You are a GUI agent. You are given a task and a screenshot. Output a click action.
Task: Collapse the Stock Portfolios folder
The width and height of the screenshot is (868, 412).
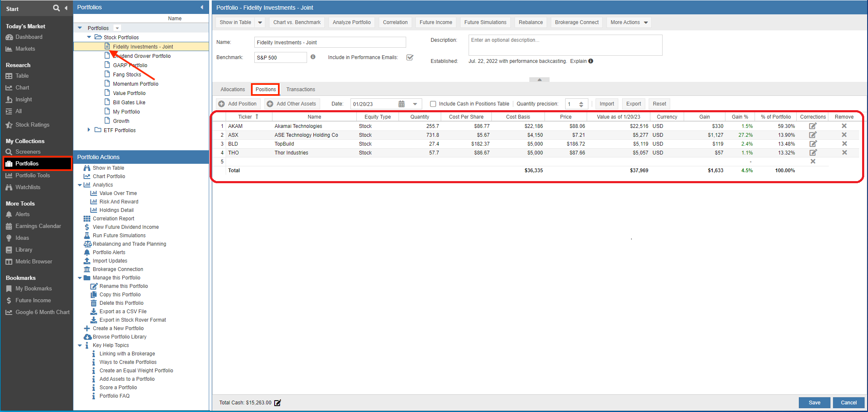point(89,37)
